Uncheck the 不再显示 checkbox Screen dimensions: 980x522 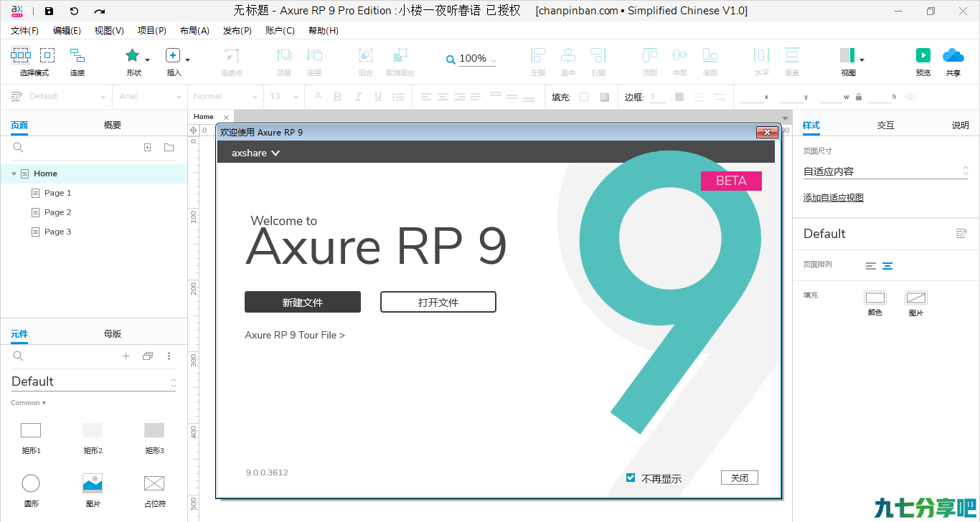[x=631, y=478]
